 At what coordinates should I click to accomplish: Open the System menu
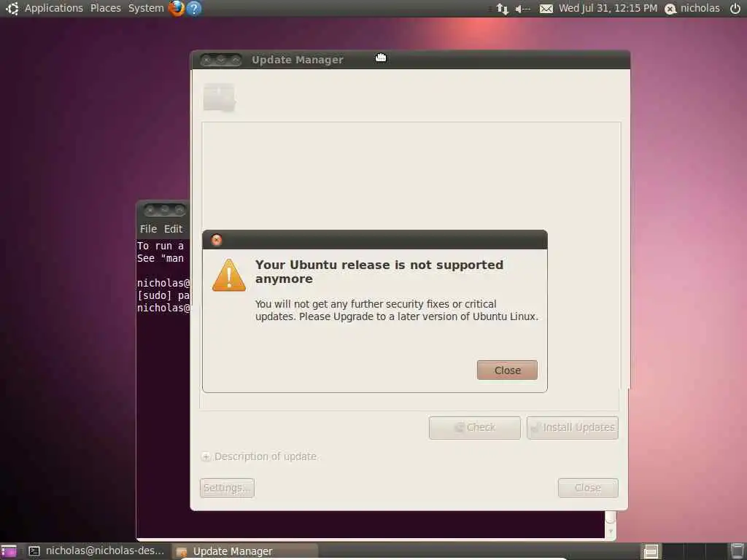coord(146,8)
